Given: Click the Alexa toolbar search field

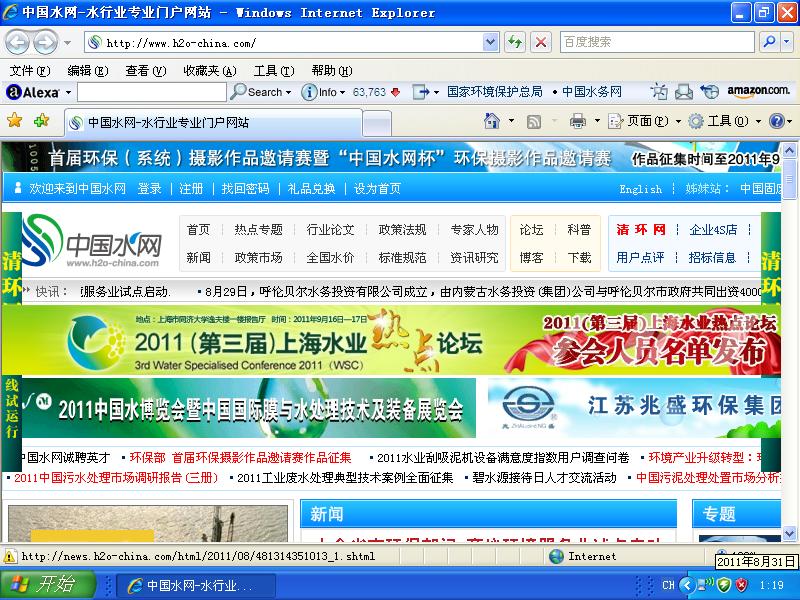Looking at the screenshot, I should (152, 92).
